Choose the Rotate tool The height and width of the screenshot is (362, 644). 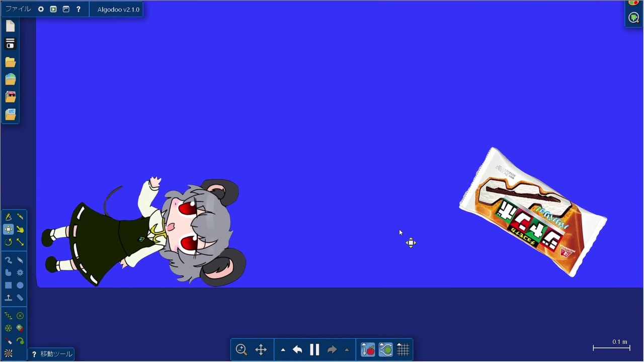click(x=9, y=242)
